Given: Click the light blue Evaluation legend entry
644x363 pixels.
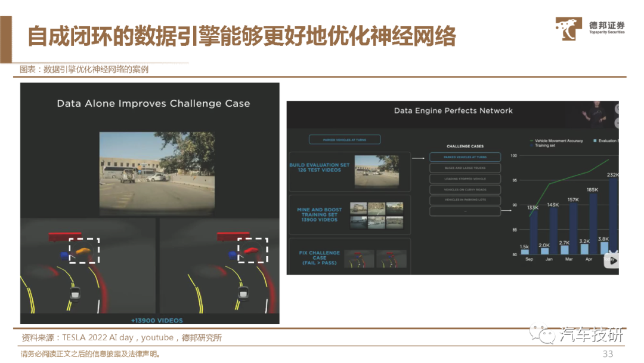Looking at the screenshot, I should click(606, 140).
